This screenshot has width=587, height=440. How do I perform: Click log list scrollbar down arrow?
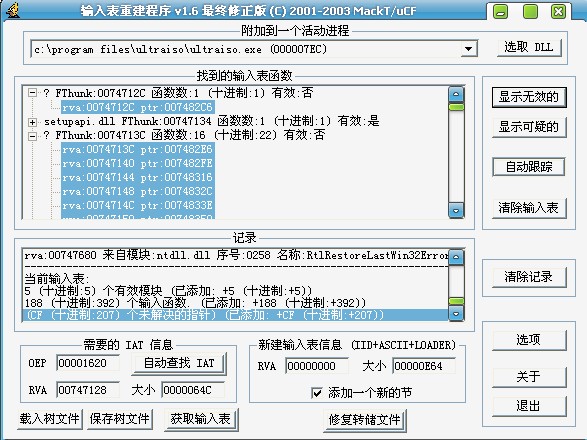click(456, 314)
